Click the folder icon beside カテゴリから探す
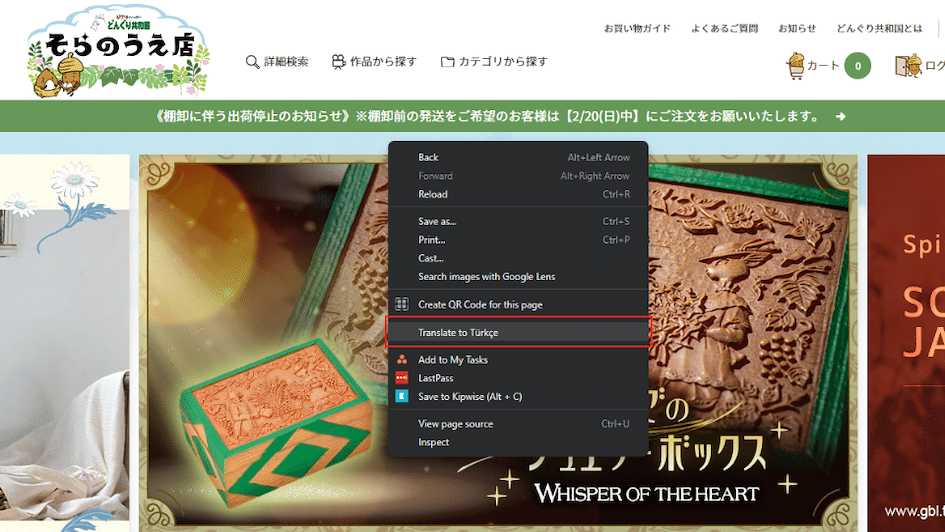This screenshot has height=532, width=945. (447, 61)
